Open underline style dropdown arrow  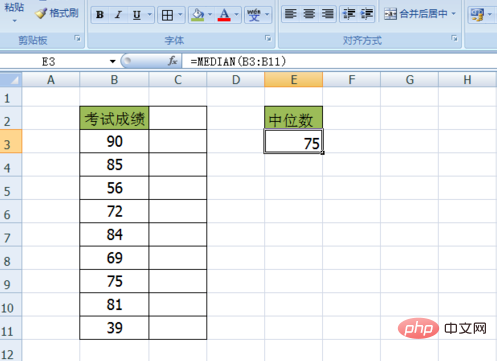tap(150, 15)
